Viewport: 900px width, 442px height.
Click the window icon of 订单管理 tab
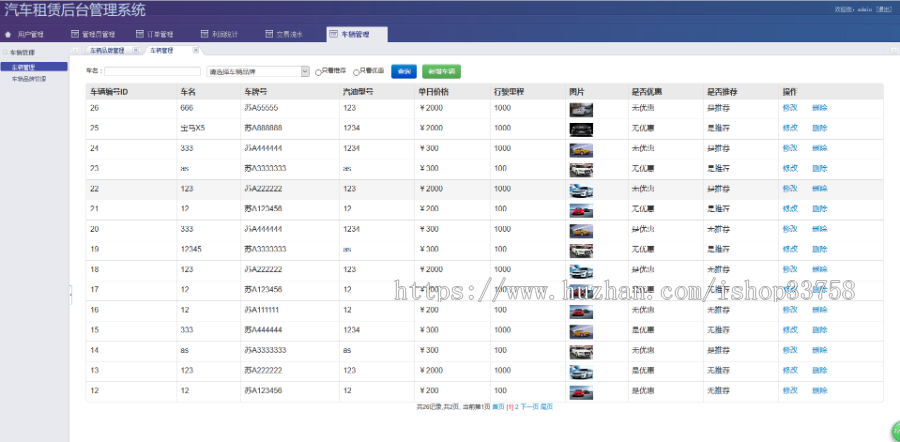139,34
